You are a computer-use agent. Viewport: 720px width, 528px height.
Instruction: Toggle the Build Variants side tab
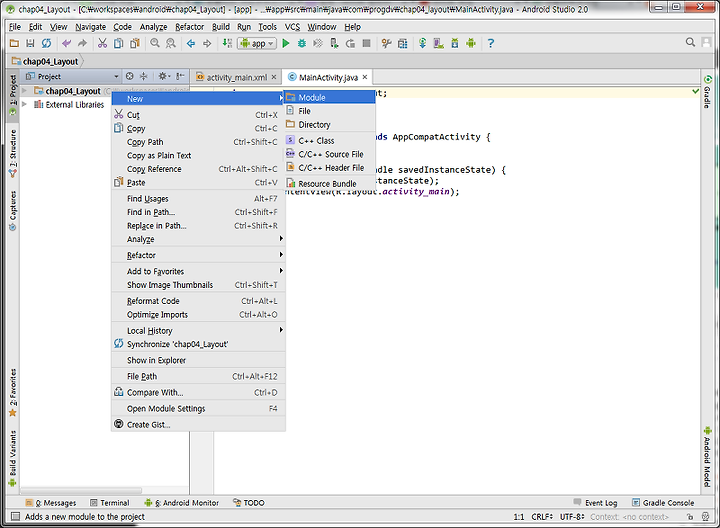13,458
